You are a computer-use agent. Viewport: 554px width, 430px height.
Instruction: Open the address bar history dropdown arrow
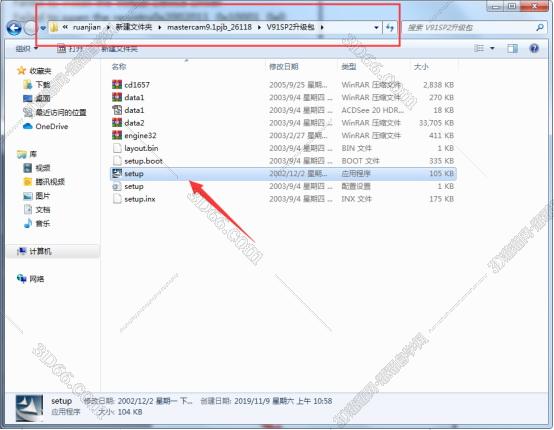[x=376, y=28]
